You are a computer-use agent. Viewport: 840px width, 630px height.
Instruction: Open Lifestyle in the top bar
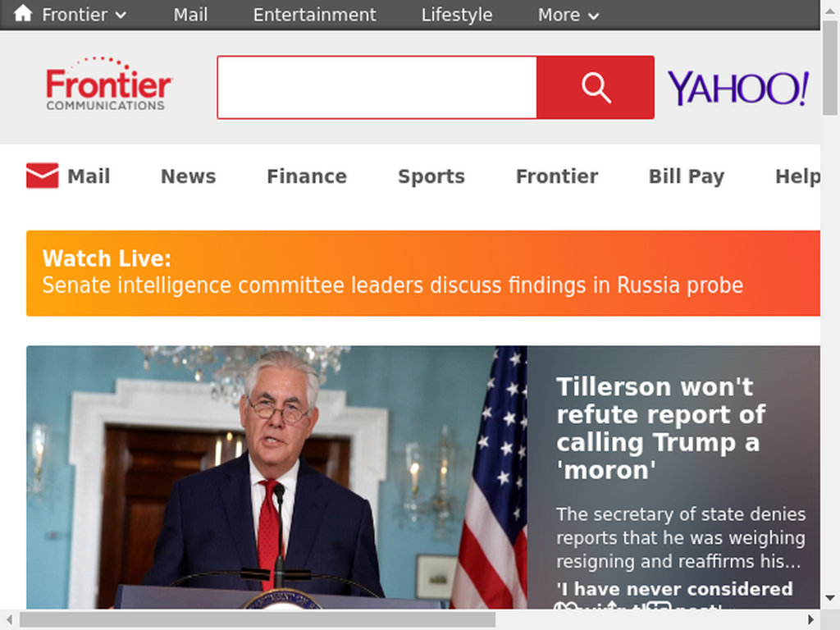click(456, 15)
